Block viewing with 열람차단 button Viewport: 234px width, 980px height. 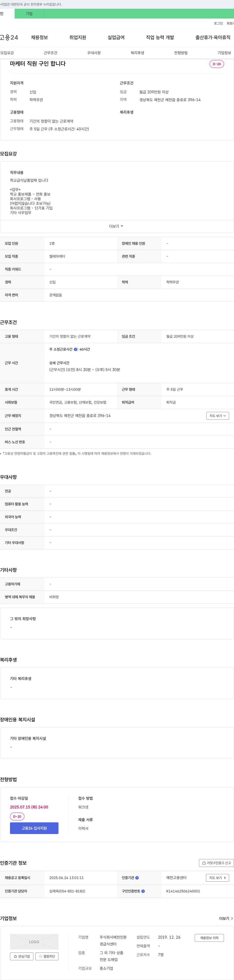click(x=47, y=956)
